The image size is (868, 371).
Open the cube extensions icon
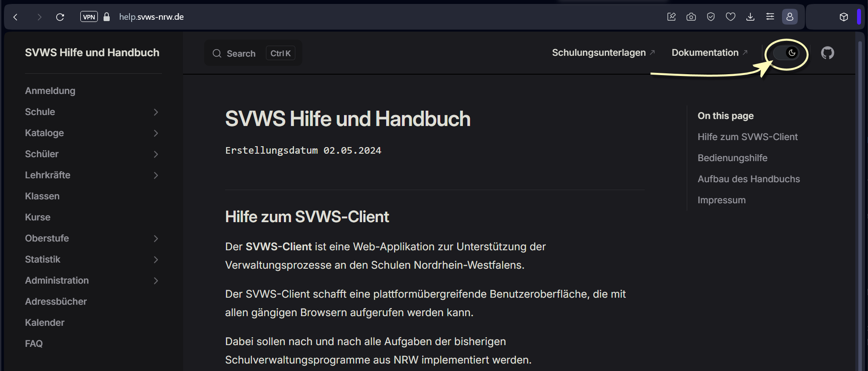click(844, 17)
